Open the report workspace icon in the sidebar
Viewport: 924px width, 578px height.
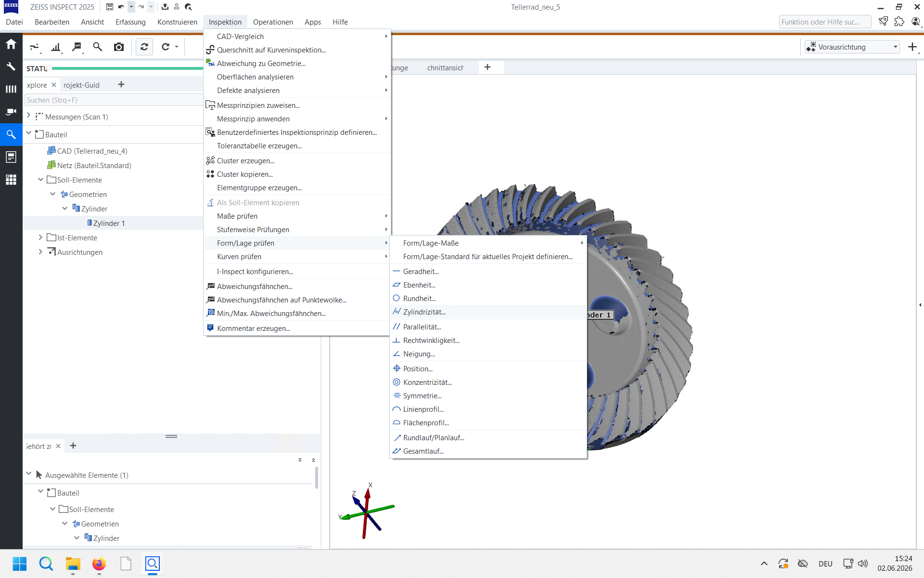coord(11,157)
